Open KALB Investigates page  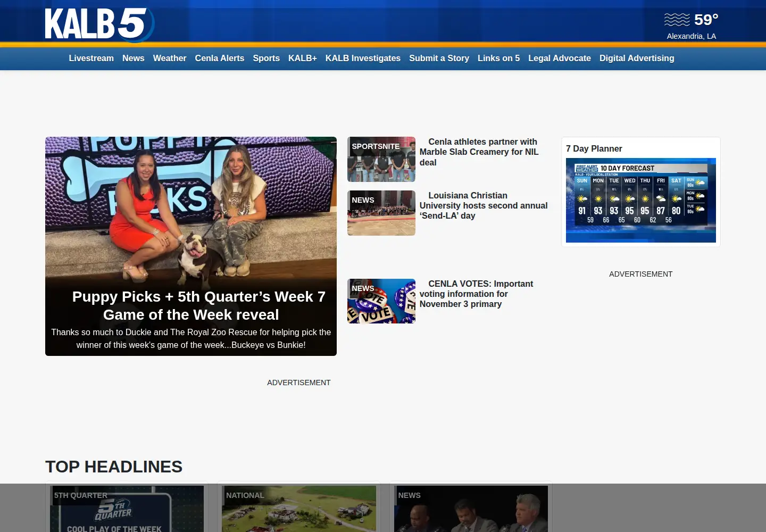[x=363, y=58]
